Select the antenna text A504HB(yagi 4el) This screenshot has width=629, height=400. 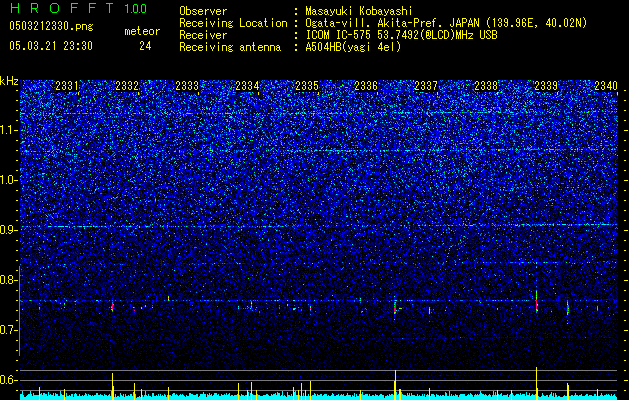pos(353,47)
